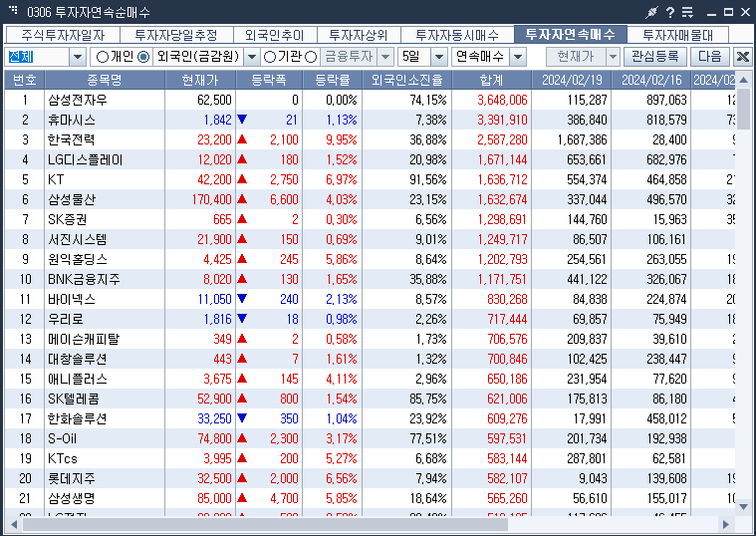The image size is (756, 536).
Task: Select the 외국인(금감원) radio button
Action: tap(143, 57)
